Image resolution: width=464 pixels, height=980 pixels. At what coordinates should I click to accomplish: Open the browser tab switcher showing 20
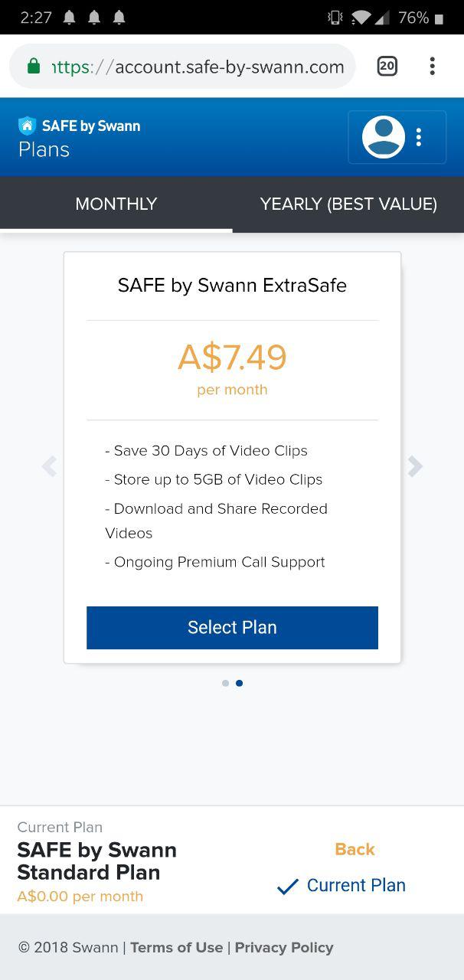coord(387,67)
